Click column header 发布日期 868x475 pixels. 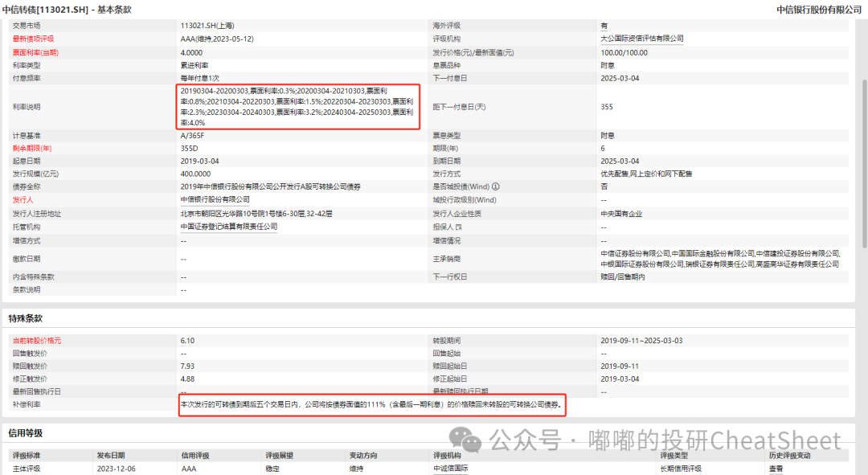[111, 456]
